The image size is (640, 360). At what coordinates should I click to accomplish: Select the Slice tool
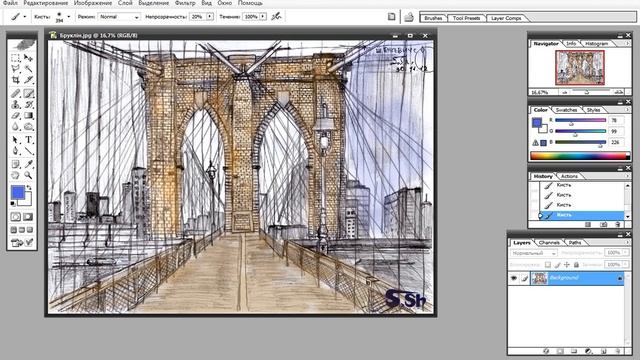coord(28,80)
